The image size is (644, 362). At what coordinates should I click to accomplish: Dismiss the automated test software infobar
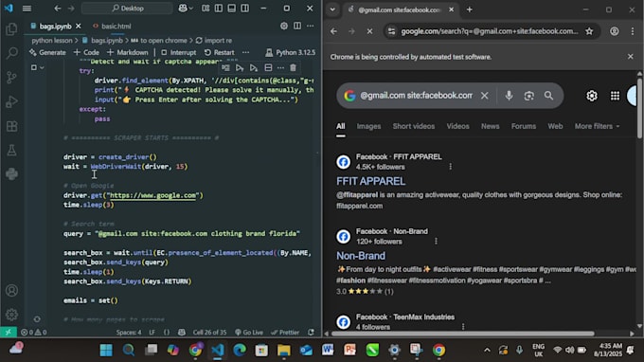click(631, 57)
